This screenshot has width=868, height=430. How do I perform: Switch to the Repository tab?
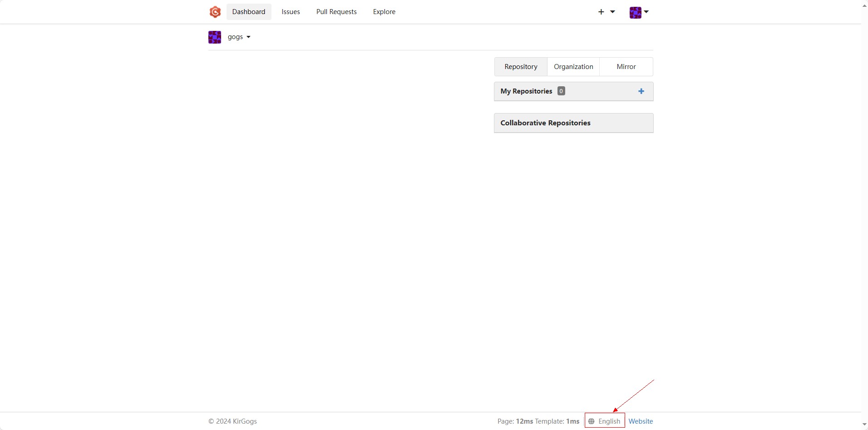pos(521,67)
